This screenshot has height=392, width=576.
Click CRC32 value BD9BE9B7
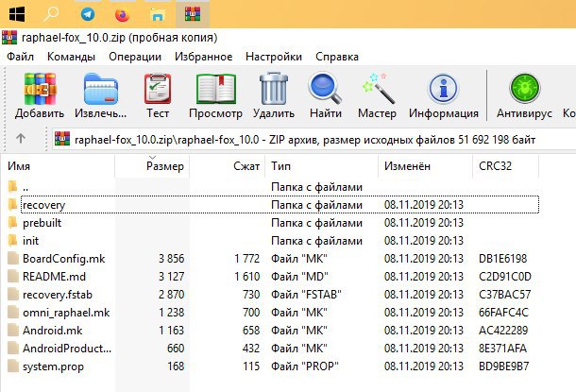504,366
